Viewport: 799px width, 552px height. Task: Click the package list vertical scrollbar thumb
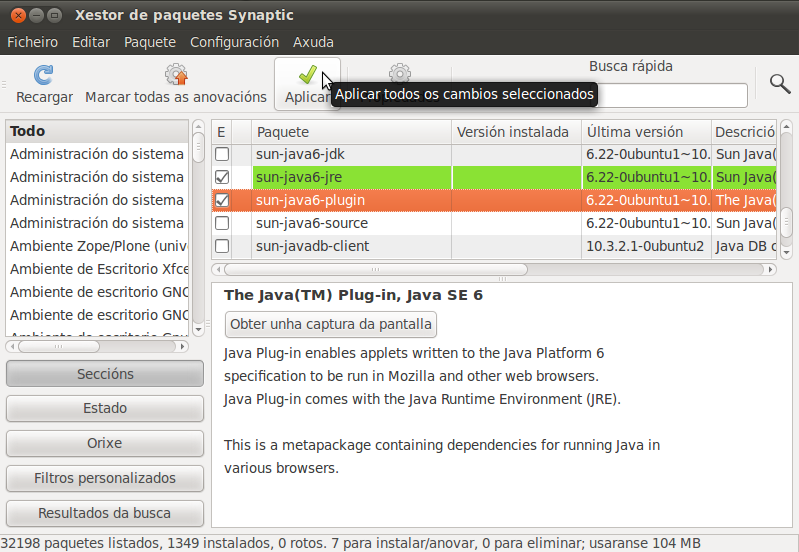(786, 222)
